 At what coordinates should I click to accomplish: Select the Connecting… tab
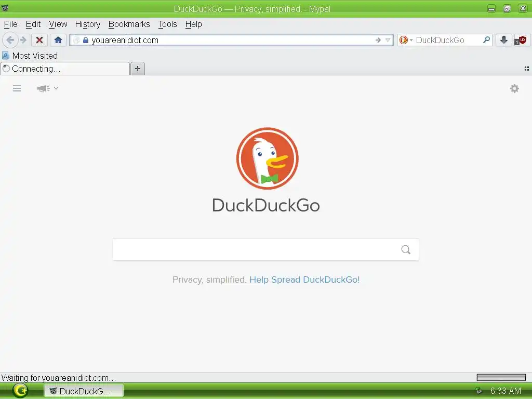pyautogui.click(x=65, y=69)
